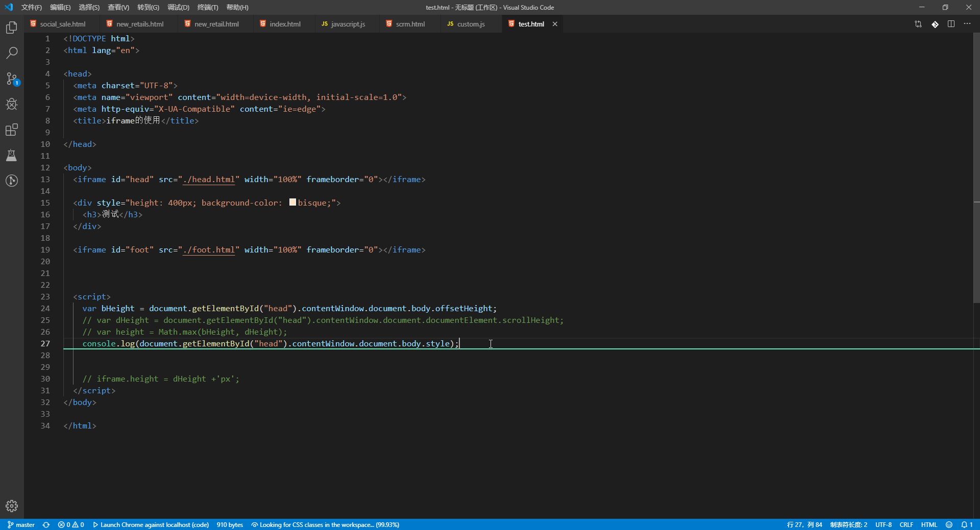Screen dimensions: 980x530
Task: Open the Extensions view
Action: tap(12, 130)
